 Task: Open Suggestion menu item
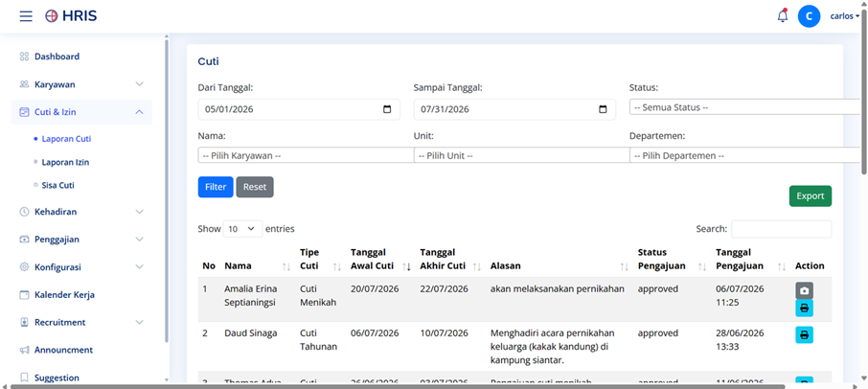(57, 378)
